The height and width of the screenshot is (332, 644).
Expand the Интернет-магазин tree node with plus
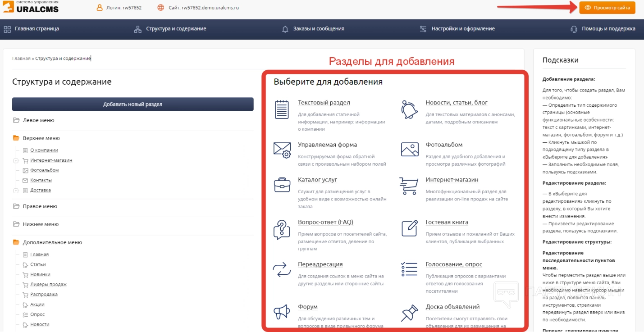16,160
